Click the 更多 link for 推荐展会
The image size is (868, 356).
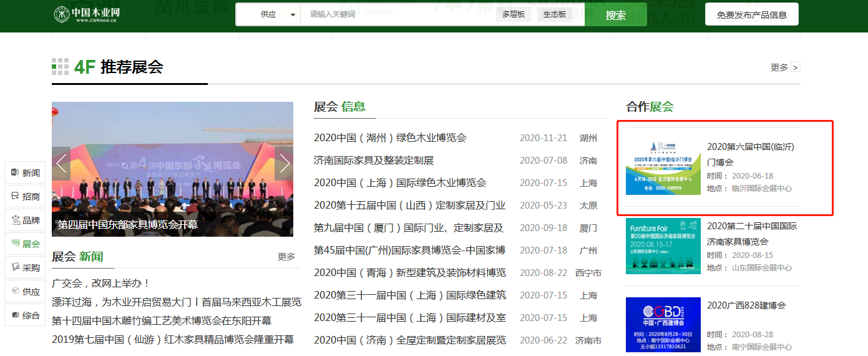click(785, 67)
